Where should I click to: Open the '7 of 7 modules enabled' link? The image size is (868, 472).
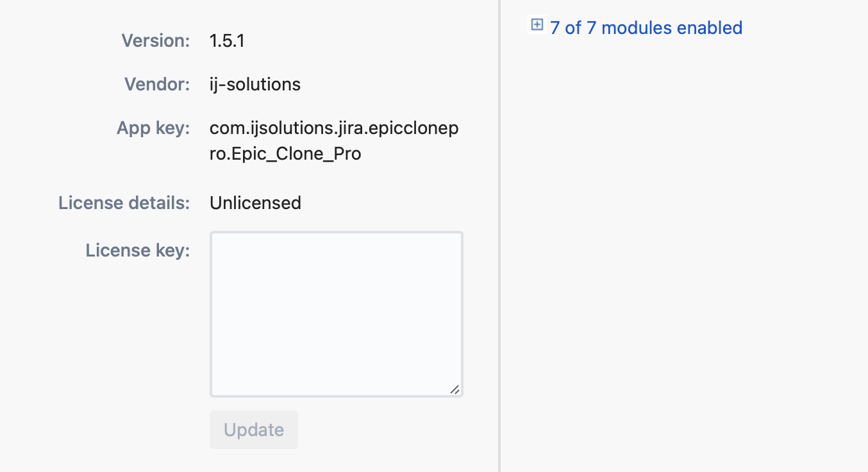click(x=646, y=28)
